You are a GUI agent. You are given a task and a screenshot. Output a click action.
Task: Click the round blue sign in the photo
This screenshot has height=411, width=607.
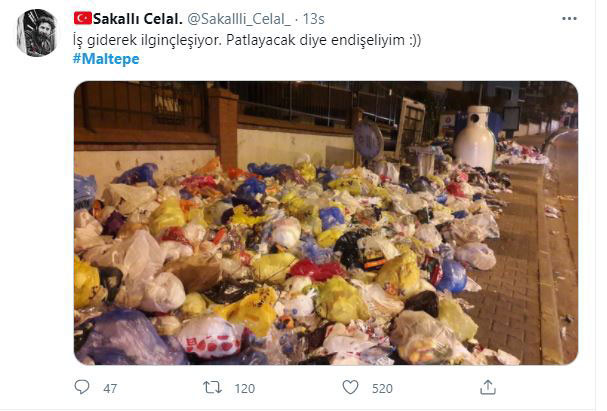point(368,140)
